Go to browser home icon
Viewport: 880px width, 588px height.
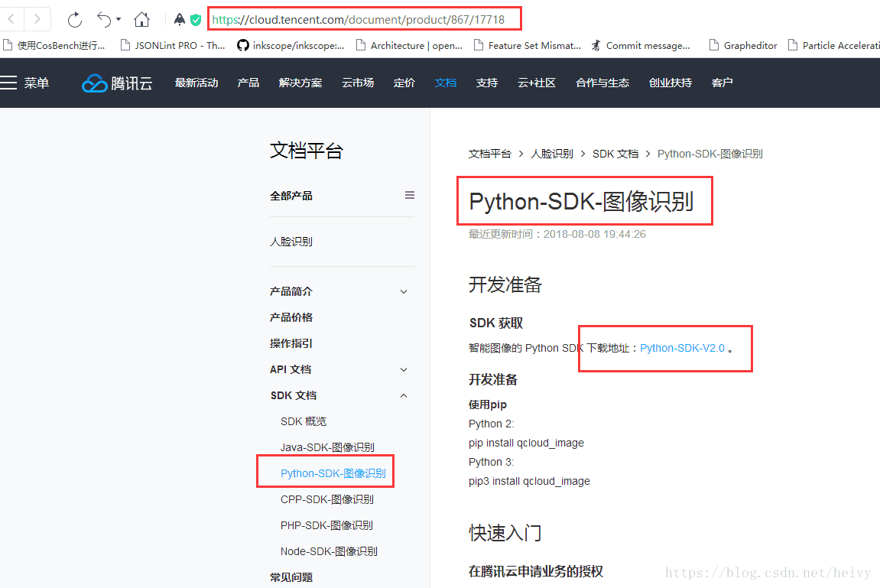tap(142, 20)
